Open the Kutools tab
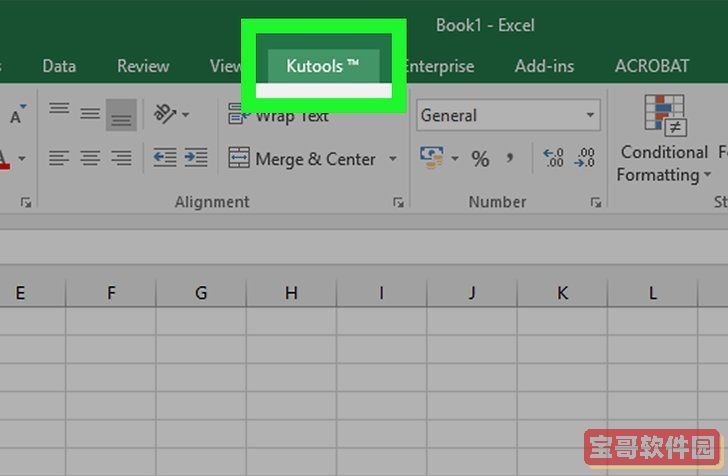Image resolution: width=728 pixels, height=476 pixels. coord(324,66)
